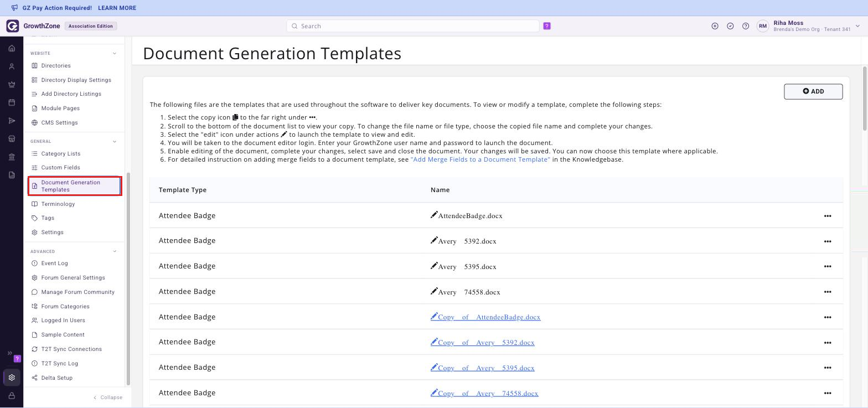
Task: Expand the rail with double-chevron icon
Action: pyautogui.click(x=9, y=353)
